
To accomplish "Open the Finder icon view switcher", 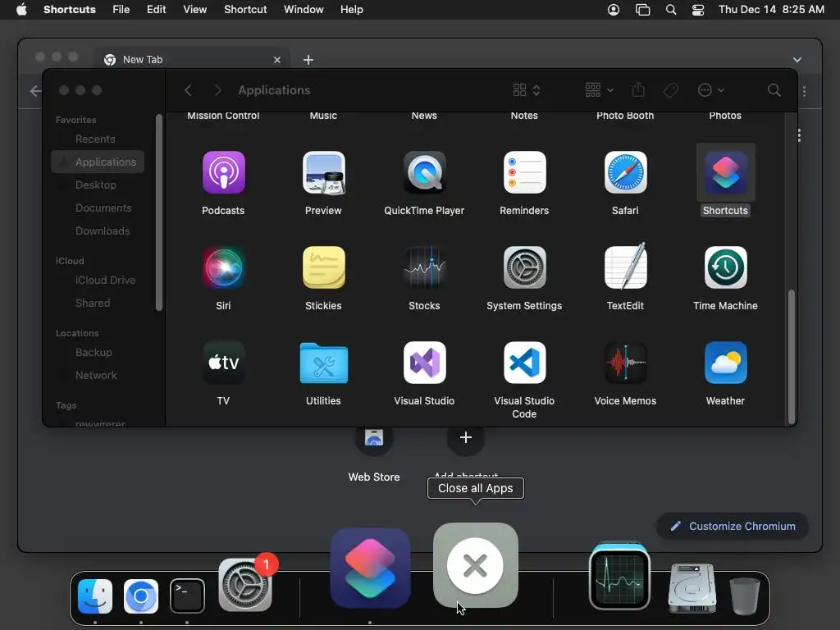I will point(527,90).
